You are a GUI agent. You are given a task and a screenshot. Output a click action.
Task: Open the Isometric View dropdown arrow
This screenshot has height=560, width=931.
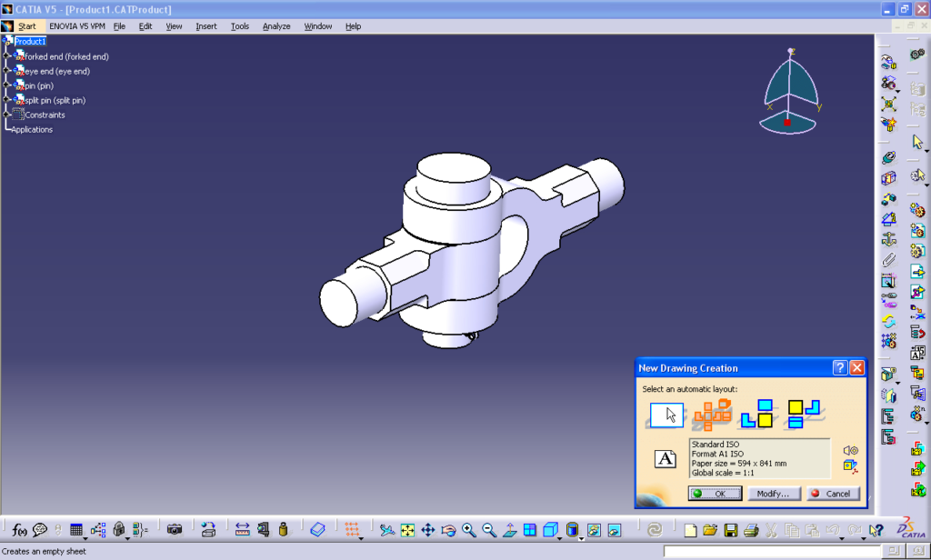point(559,538)
